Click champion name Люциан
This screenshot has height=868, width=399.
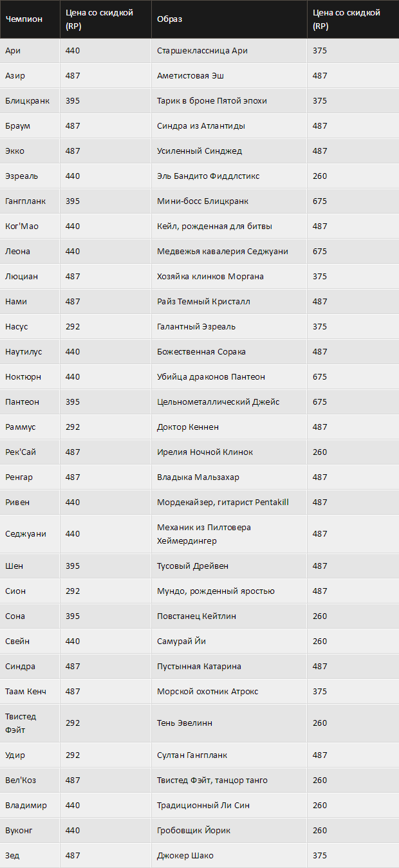coord(21,276)
